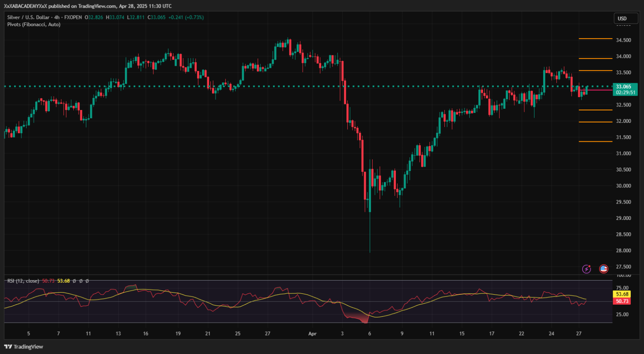The width and height of the screenshot is (644, 354).
Task: Click the XxXABACADEMYXxX publisher name
Action: pos(25,6)
